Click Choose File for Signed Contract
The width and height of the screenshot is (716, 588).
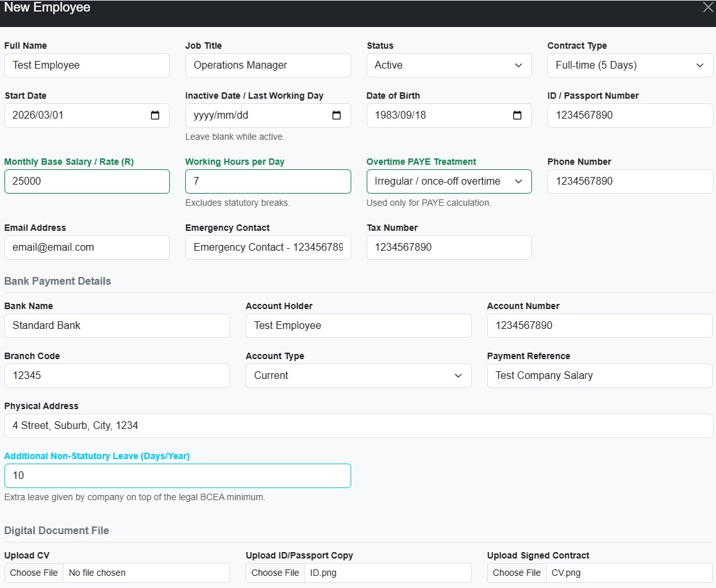[517, 573]
